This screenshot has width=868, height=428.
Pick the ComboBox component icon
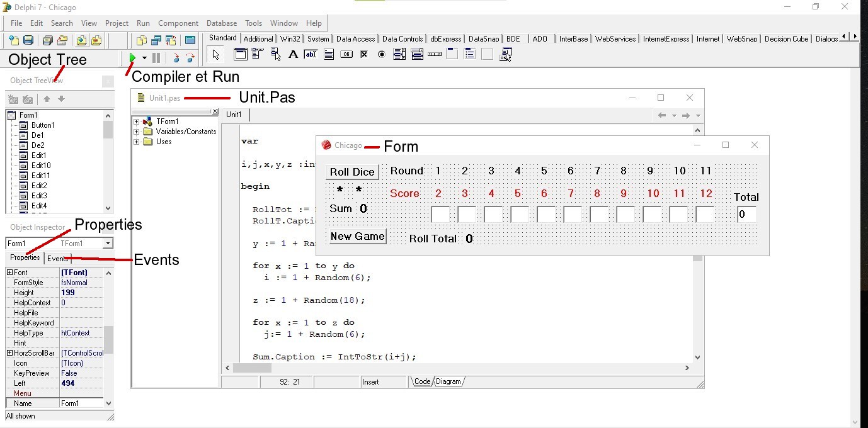[416, 55]
